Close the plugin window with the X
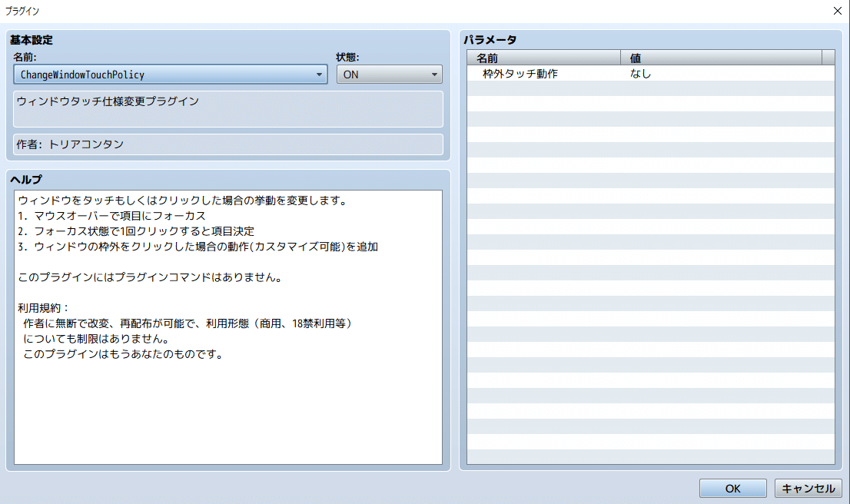 (x=837, y=11)
